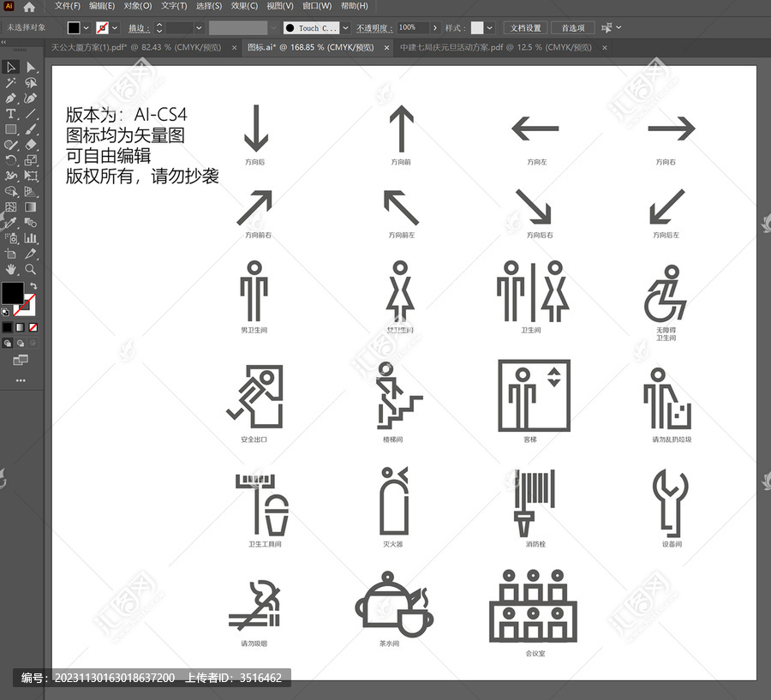The width and height of the screenshot is (771, 700).
Task: Adjust stroke weight stepper arrows
Action: 159,28
